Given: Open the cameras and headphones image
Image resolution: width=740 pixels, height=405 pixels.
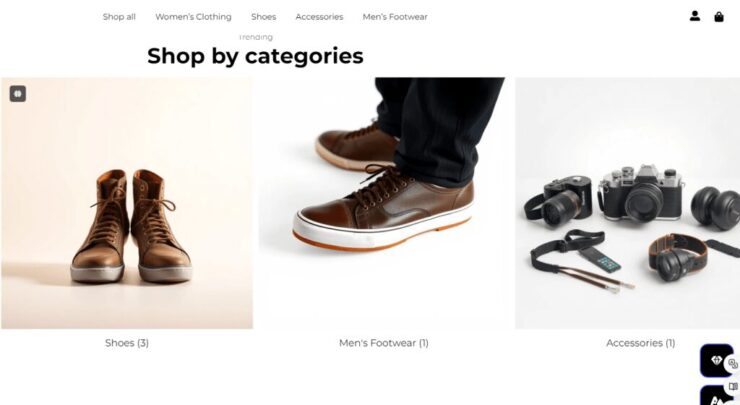Looking at the screenshot, I should [628, 203].
